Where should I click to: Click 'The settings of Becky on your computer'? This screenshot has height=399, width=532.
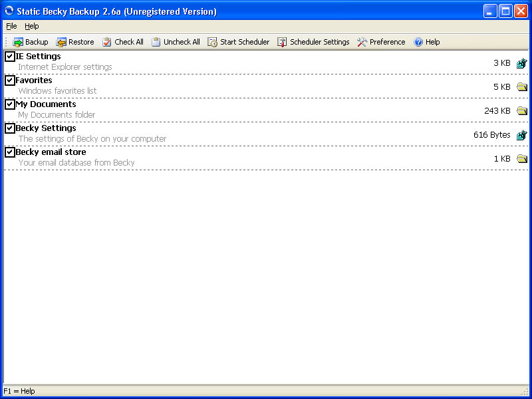point(92,139)
